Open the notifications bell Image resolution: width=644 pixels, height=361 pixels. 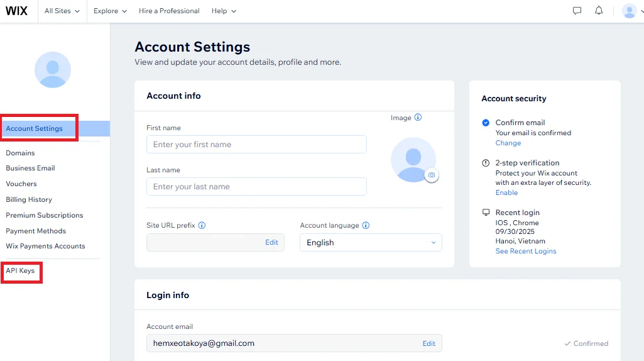click(599, 11)
